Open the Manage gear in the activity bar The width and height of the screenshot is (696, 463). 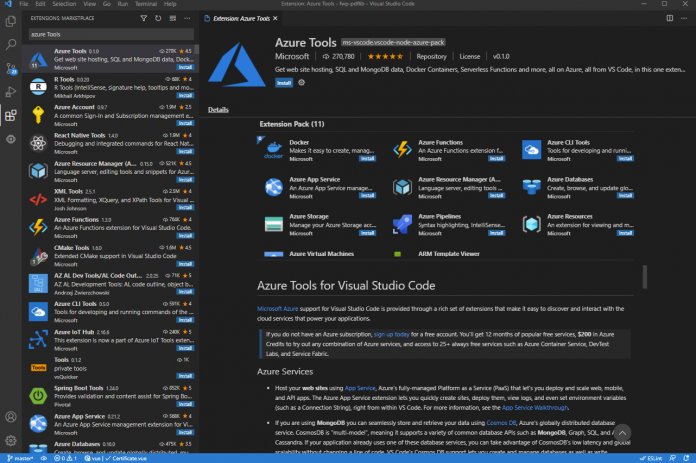click(11, 440)
